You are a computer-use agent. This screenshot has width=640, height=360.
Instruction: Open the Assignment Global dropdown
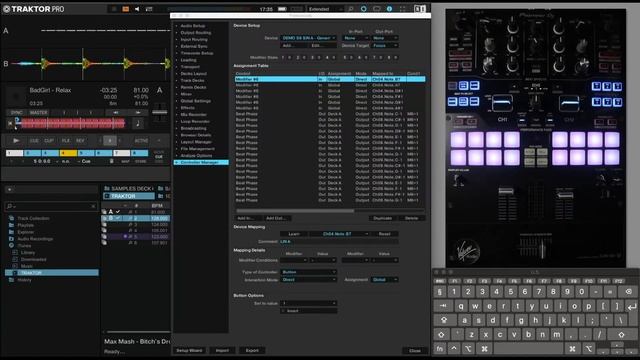384,280
